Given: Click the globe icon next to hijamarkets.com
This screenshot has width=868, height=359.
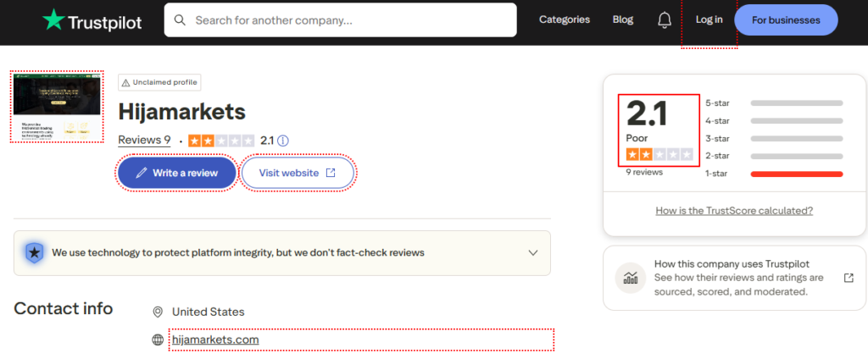Looking at the screenshot, I should point(157,340).
